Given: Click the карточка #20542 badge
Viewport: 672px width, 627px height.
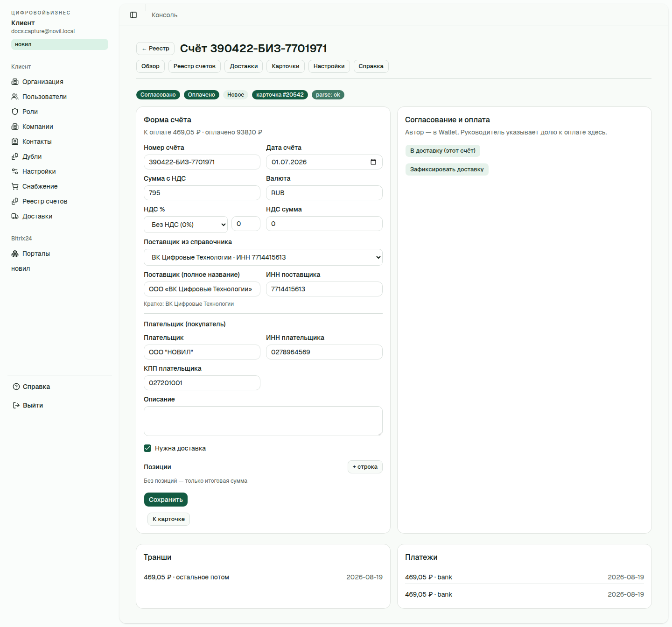Looking at the screenshot, I should pyautogui.click(x=280, y=95).
